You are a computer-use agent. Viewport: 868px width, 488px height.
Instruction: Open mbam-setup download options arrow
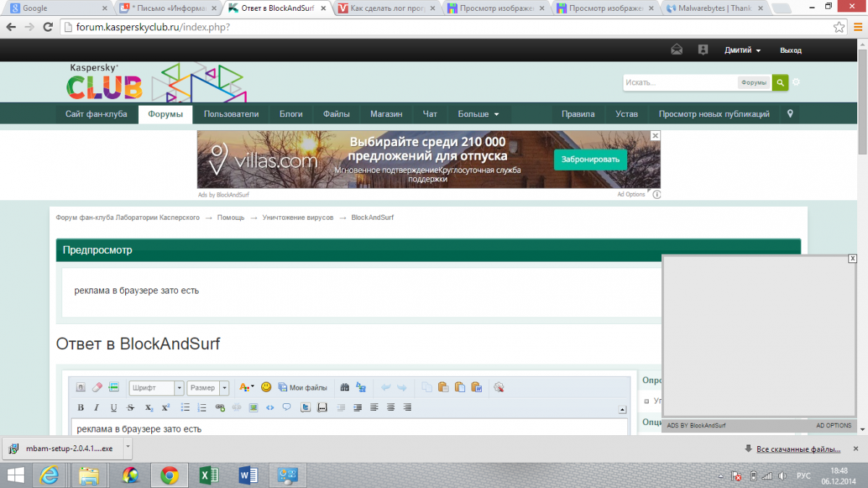(127, 447)
